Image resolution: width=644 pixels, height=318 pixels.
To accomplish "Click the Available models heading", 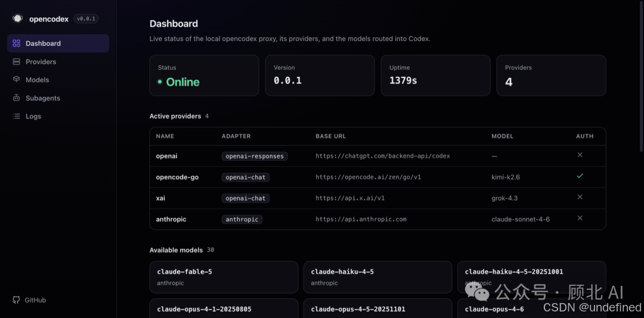I will (x=176, y=250).
